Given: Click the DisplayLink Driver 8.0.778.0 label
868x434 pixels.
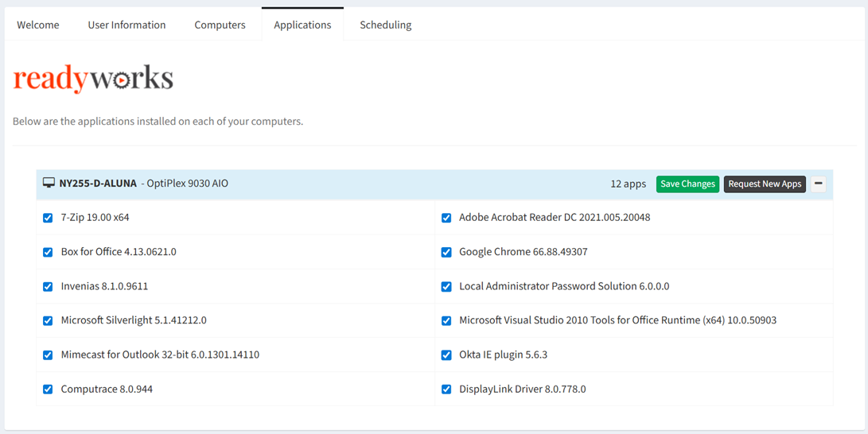Looking at the screenshot, I should pyautogui.click(x=523, y=389).
